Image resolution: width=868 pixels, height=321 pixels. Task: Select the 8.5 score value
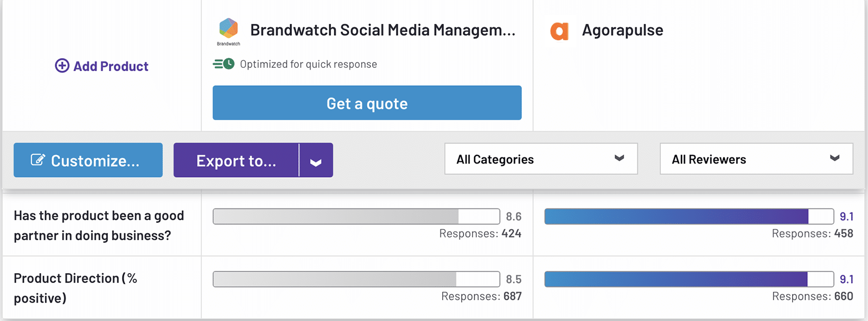(x=514, y=279)
